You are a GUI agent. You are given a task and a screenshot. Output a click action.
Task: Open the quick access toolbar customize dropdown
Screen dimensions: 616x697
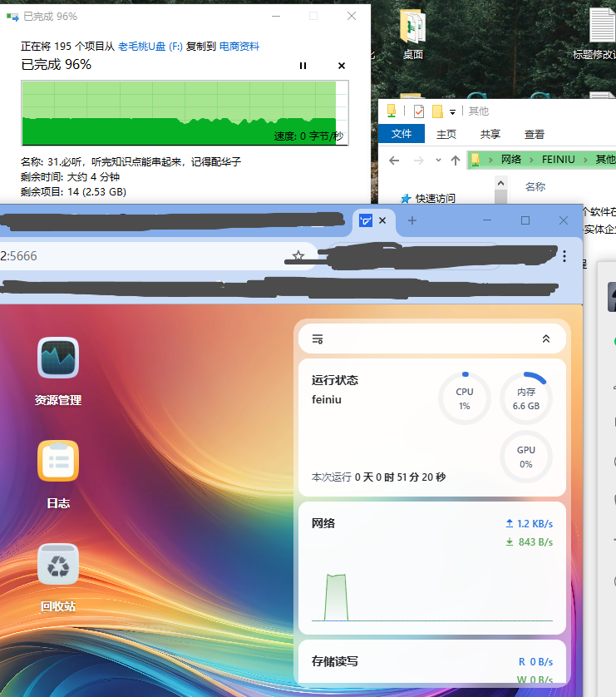pos(452,112)
